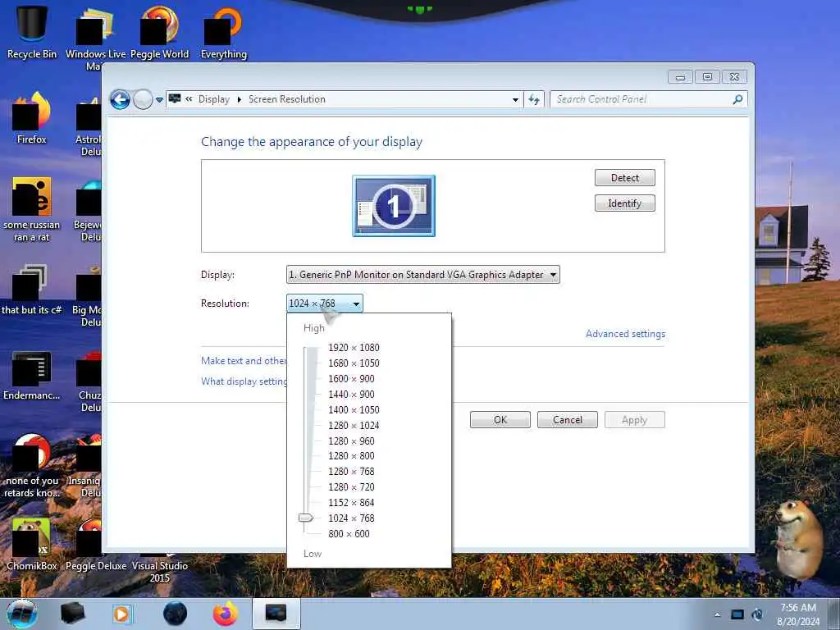Select the 1680 × 1050 resolution
The width and height of the screenshot is (840, 630).
point(354,363)
